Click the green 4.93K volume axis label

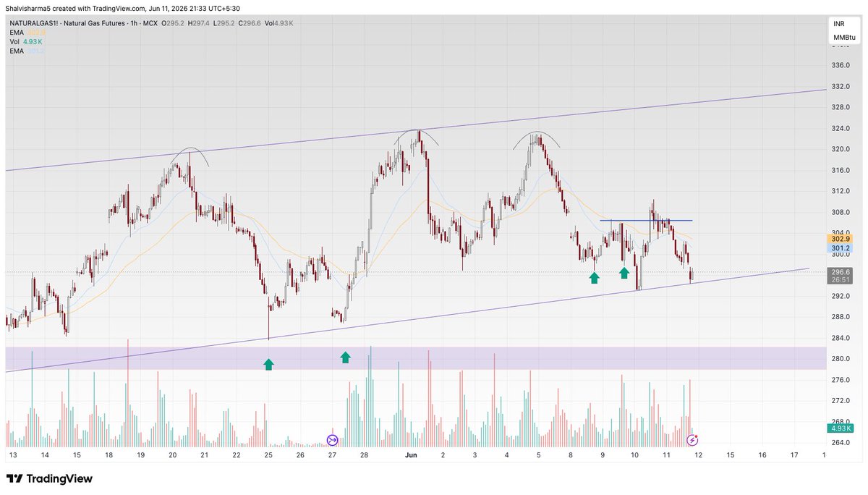pyautogui.click(x=840, y=428)
